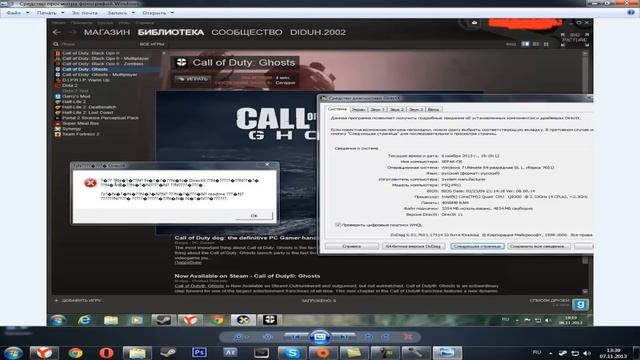Open Photoshop from the taskbar
The height and width of the screenshot is (360, 640).
pos(199,353)
